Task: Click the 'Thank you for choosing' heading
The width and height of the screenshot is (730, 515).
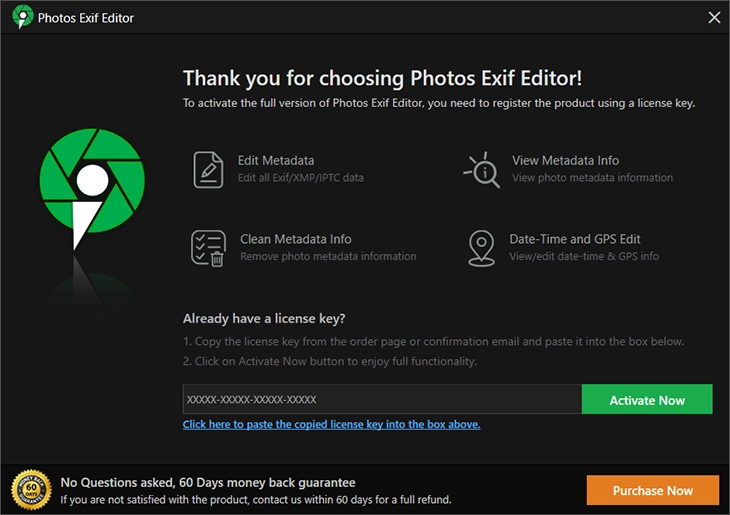Action: tap(382, 78)
